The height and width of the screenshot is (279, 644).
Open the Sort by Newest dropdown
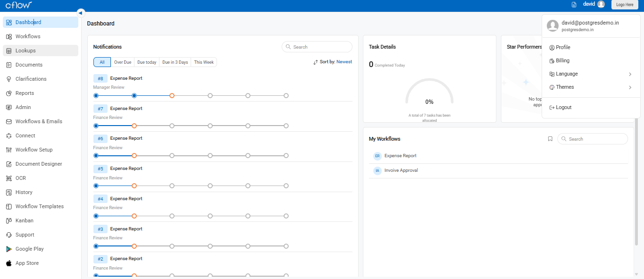coord(333,62)
